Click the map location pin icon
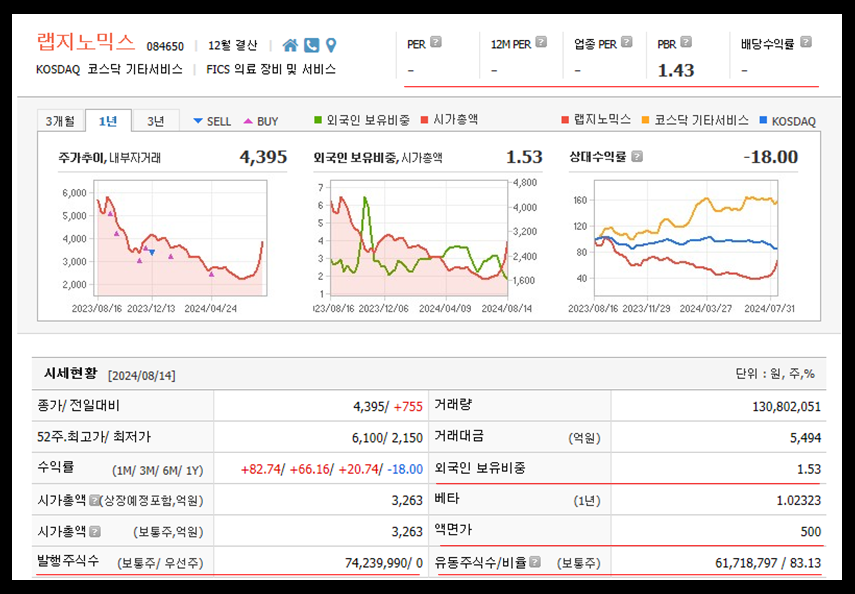855x594 pixels. click(x=330, y=45)
